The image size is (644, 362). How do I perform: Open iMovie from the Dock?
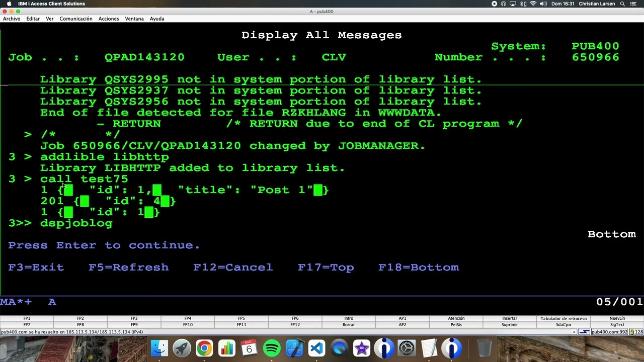362,348
